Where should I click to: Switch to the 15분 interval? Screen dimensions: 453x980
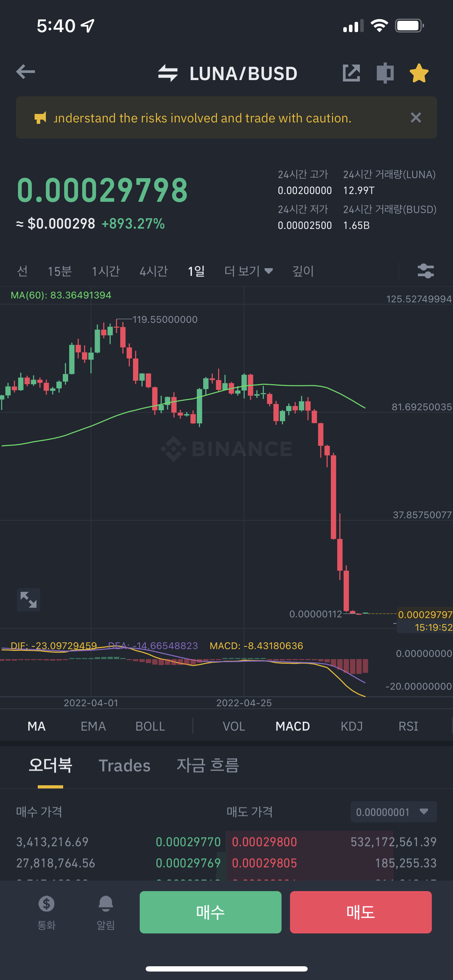60,271
